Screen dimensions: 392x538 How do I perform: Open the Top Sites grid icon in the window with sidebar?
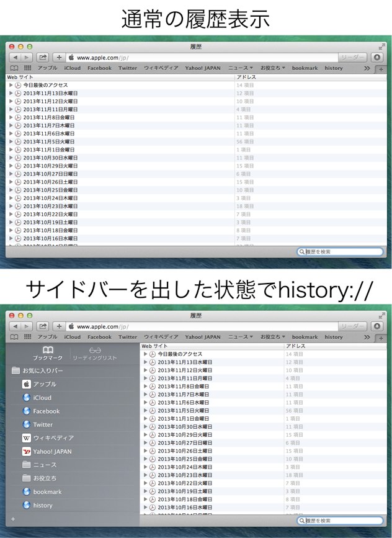[x=27, y=337]
